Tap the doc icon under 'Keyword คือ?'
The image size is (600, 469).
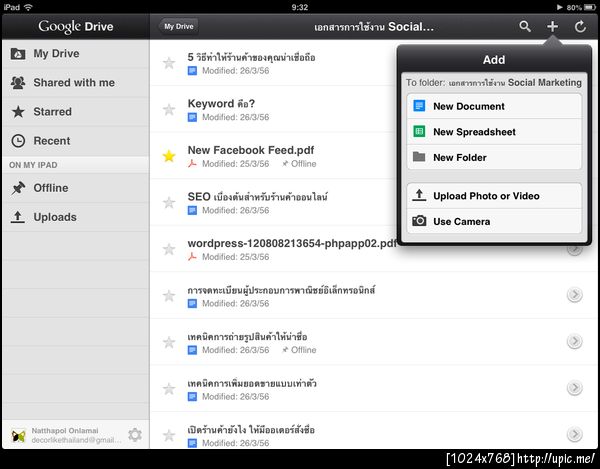click(x=192, y=117)
